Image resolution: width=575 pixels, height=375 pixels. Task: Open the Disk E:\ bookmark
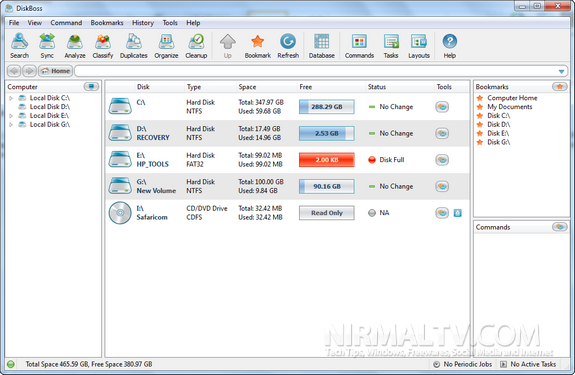(x=498, y=133)
